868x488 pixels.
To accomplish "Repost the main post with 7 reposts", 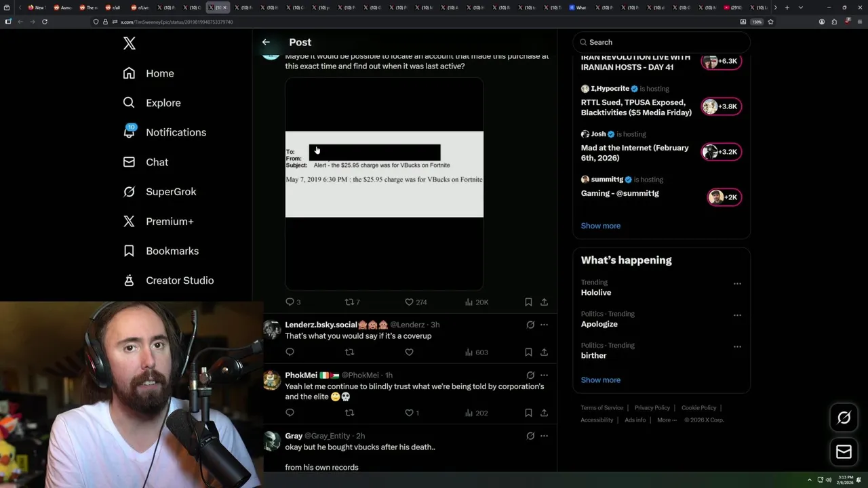I will point(353,302).
